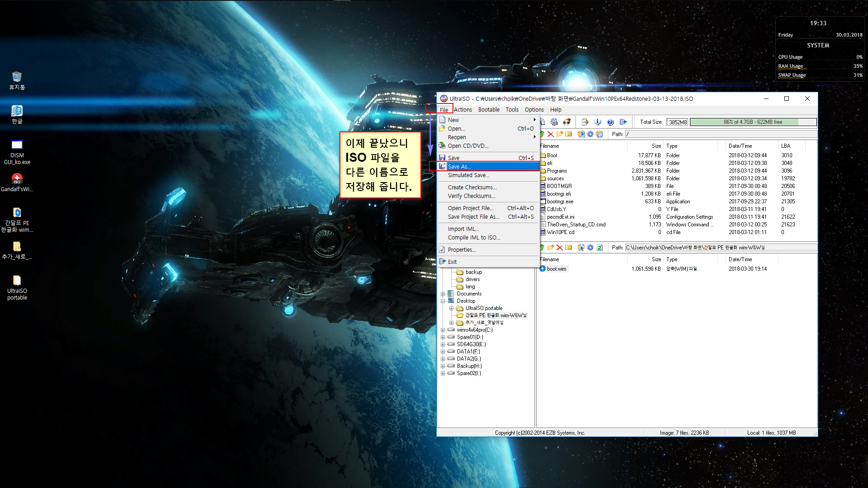This screenshot has width=868, height=488.
Task: Open the Tools menu
Action: coord(512,110)
